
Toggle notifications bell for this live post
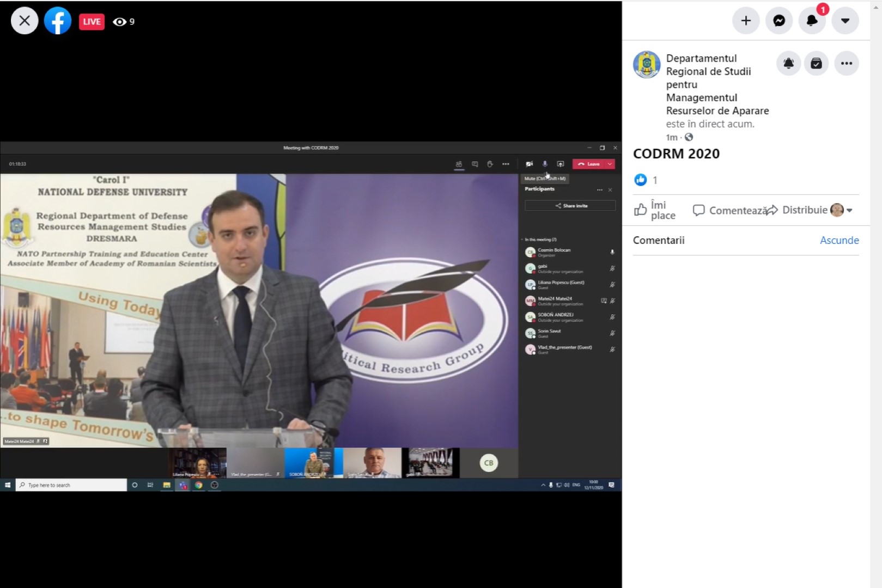click(x=788, y=64)
